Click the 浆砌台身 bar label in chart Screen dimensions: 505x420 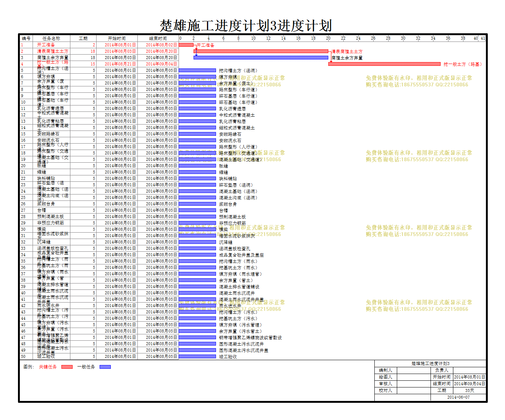tap(228, 204)
